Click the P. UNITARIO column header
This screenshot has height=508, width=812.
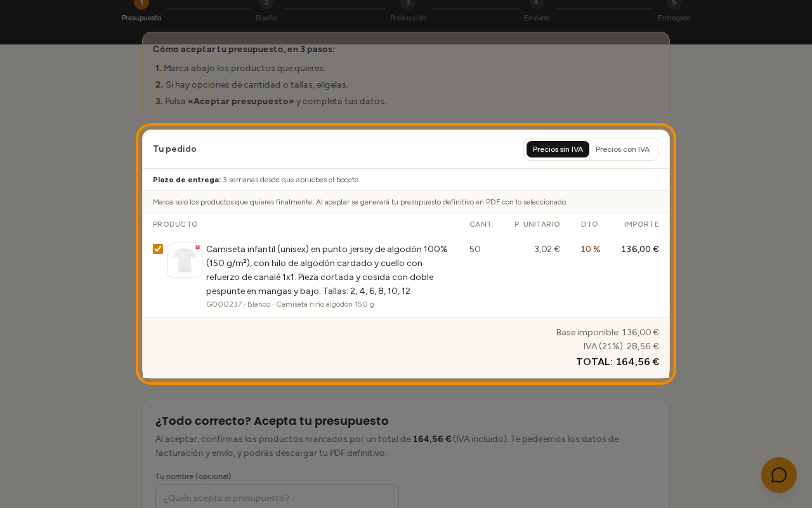click(537, 224)
